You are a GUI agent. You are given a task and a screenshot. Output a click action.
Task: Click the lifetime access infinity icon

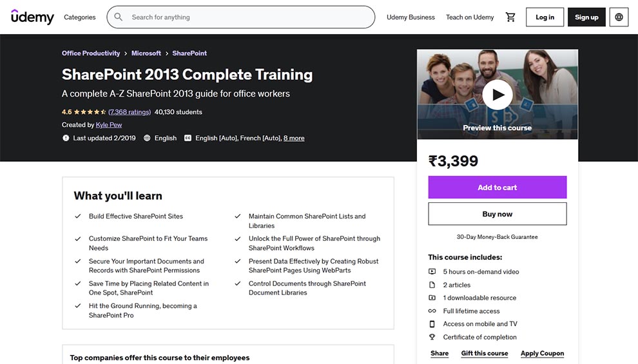pos(432,311)
